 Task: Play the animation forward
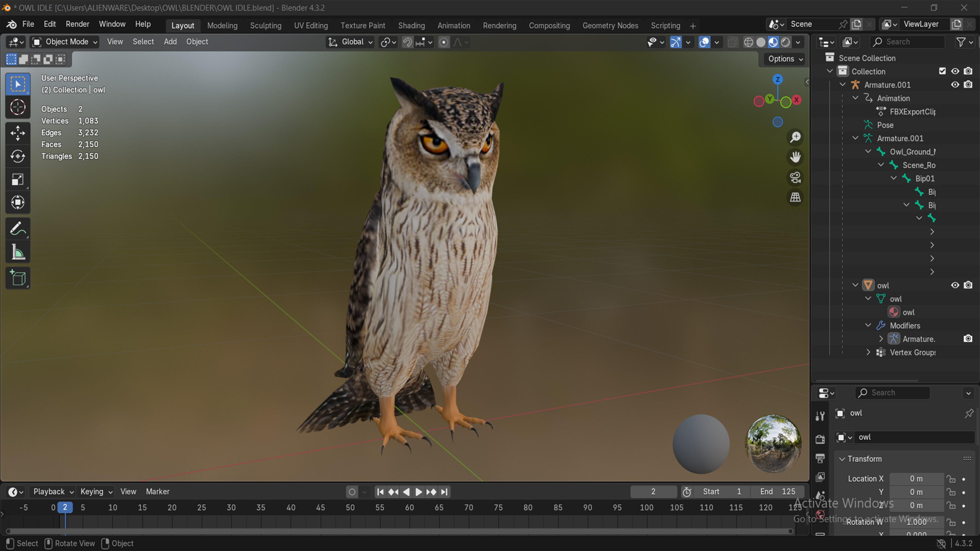tap(419, 492)
